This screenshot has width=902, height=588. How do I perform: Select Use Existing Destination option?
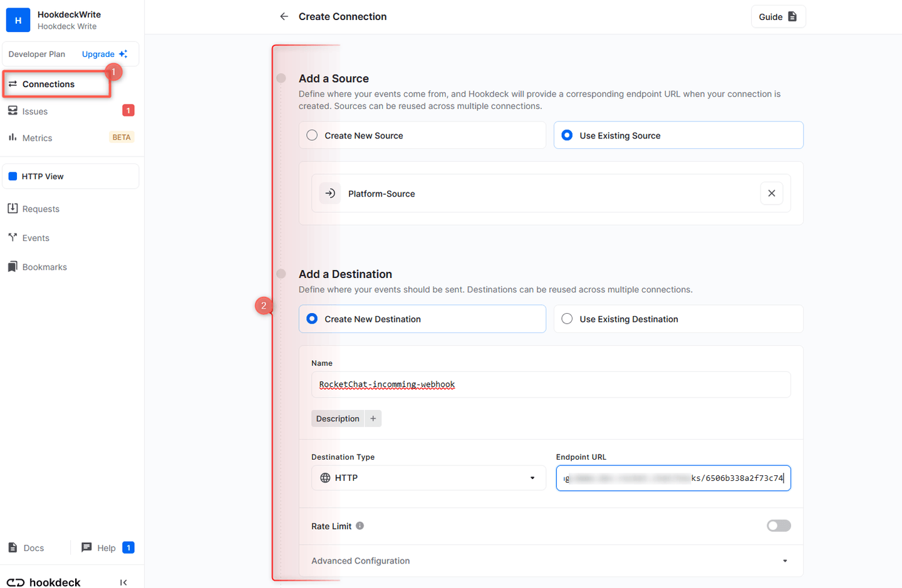[x=567, y=319]
